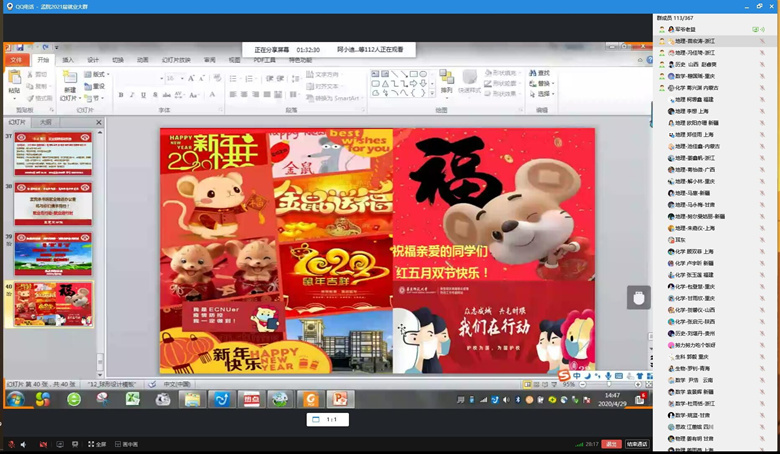Toggle the QQ call speaker
Image resolution: width=780 pixels, height=454 pixels.
pyautogui.click(x=23, y=444)
